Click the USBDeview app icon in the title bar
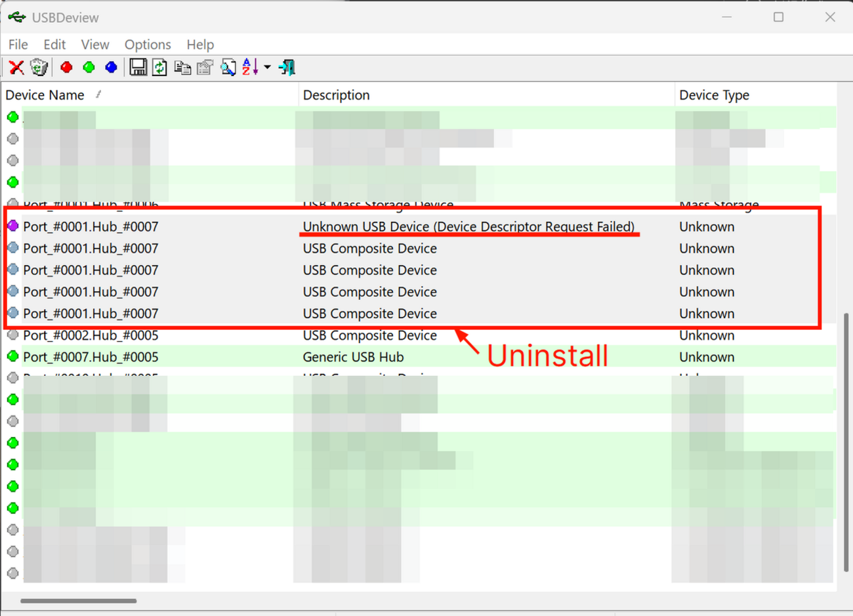This screenshot has height=616, width=853. pyautogui.click(x=17, y=17)
